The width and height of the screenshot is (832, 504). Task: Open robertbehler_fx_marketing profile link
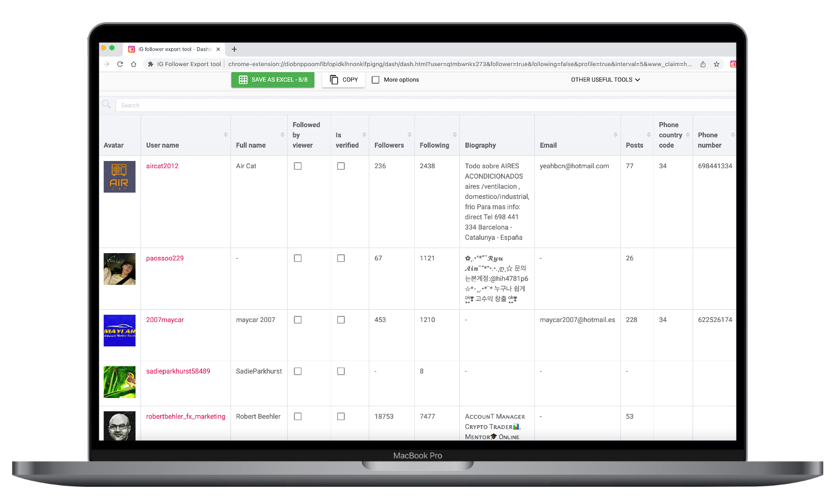[186, 416]
